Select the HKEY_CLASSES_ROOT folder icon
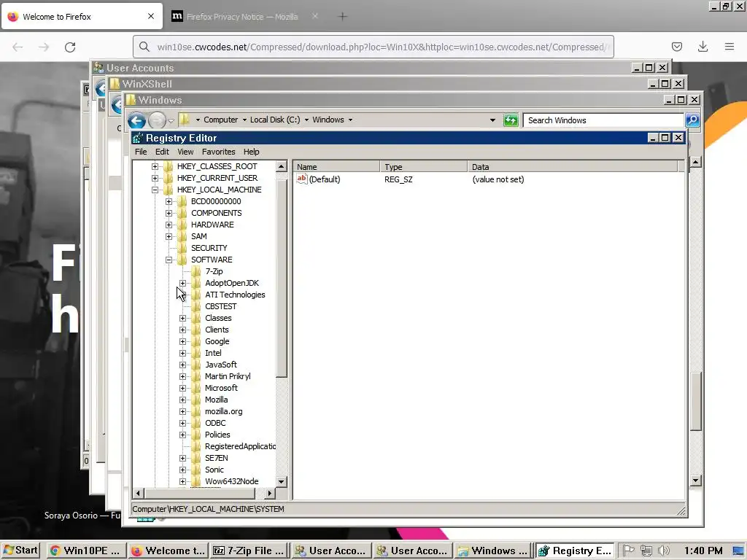 click(169, 166)
